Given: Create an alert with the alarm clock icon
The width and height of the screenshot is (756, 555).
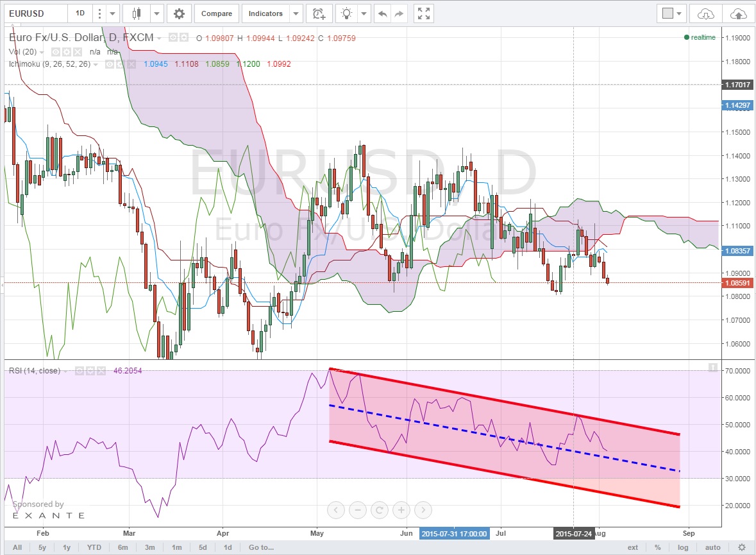Looking at the screenshot, I should pos(318,13).
